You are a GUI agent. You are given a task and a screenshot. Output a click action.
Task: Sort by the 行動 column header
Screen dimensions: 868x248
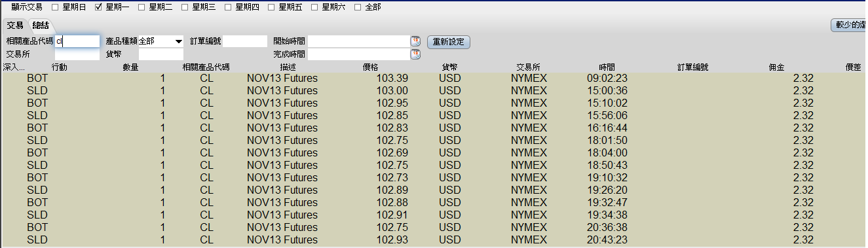coord(59,67)
